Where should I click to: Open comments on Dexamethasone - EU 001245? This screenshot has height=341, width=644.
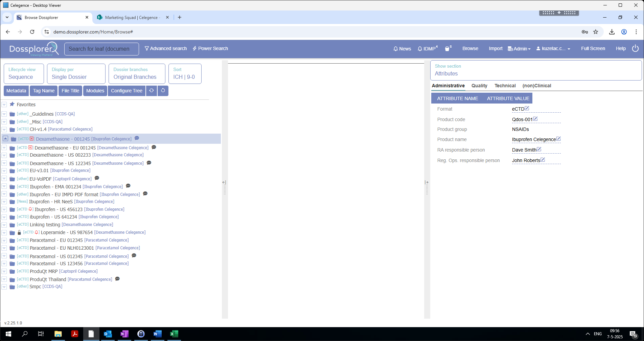[154, 147]
